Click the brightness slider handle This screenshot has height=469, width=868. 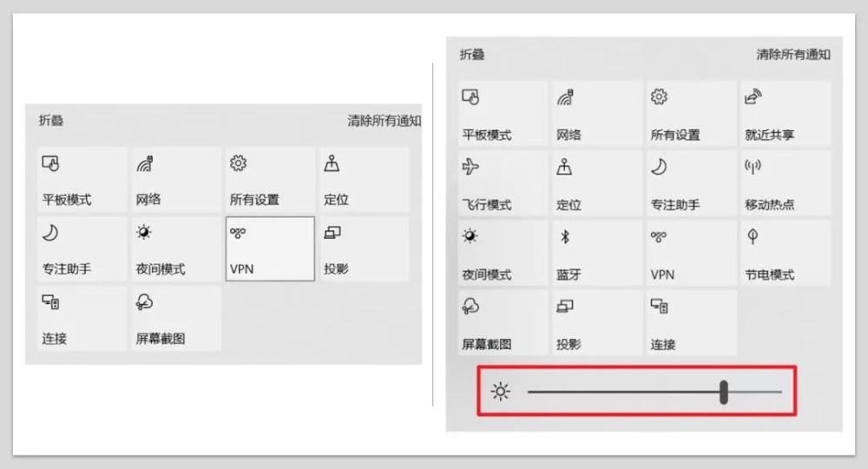point(724,392)
